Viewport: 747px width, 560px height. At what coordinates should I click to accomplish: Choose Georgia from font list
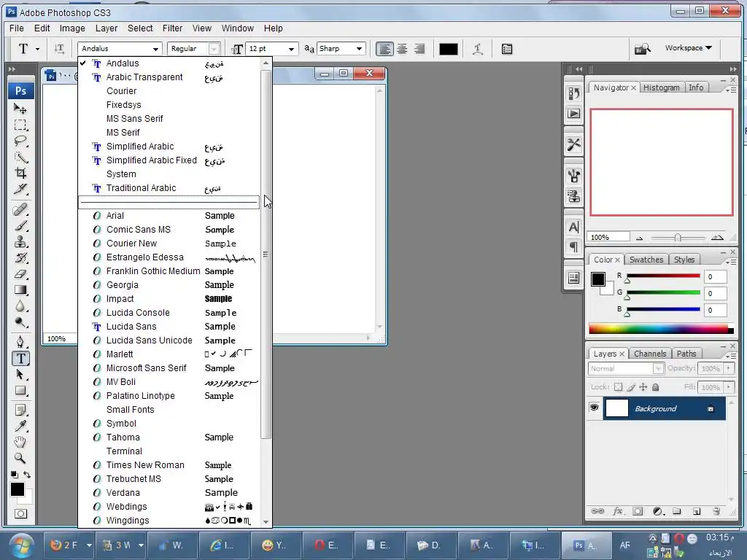click(169, 285)
